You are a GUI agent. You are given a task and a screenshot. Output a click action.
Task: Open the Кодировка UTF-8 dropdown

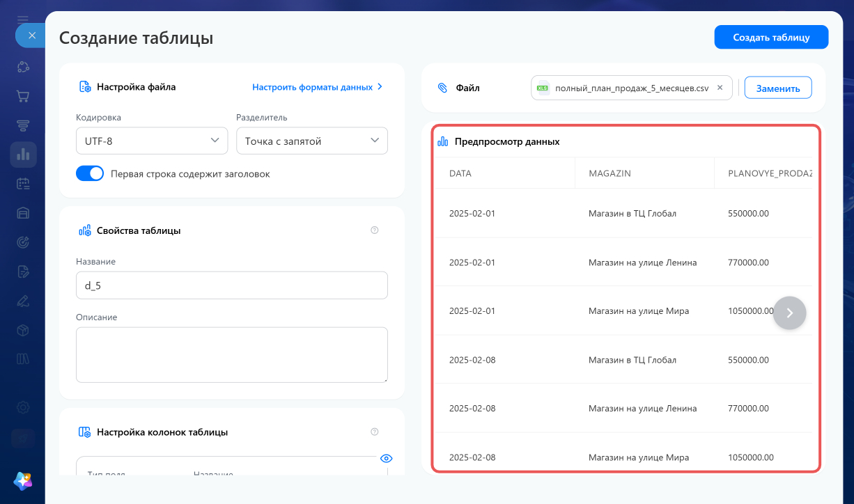[152, 141]
